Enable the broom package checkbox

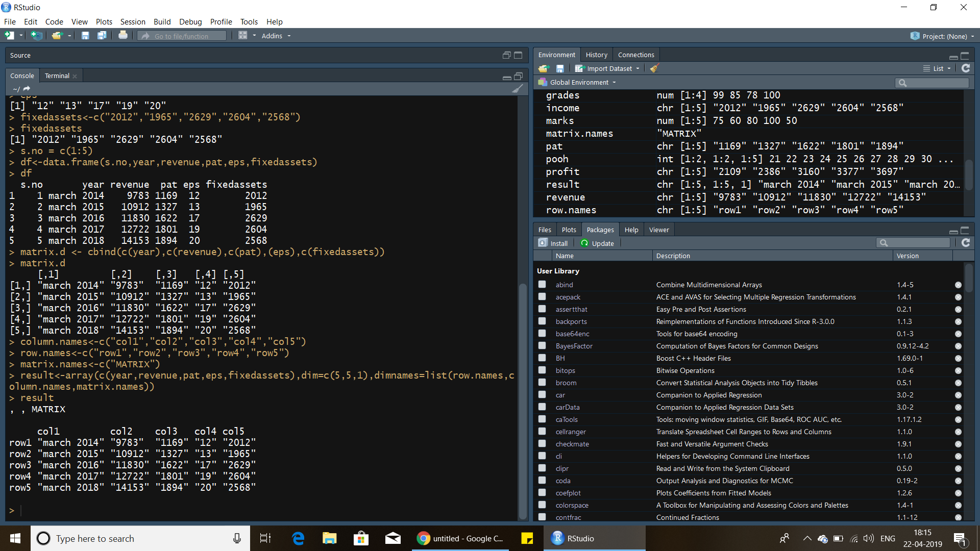pos(542,383)
